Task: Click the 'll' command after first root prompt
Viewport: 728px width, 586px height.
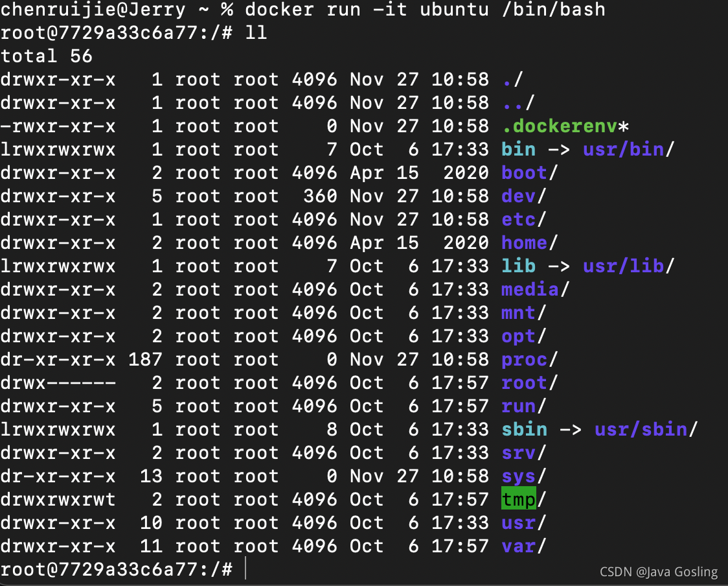Action: click(256, 32)
